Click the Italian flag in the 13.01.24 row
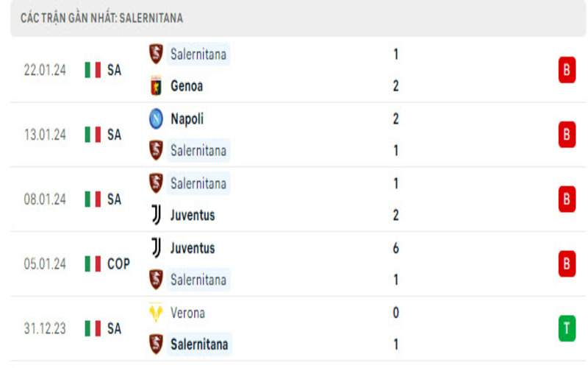The image size is (588, 368). [x=93, y=135]
